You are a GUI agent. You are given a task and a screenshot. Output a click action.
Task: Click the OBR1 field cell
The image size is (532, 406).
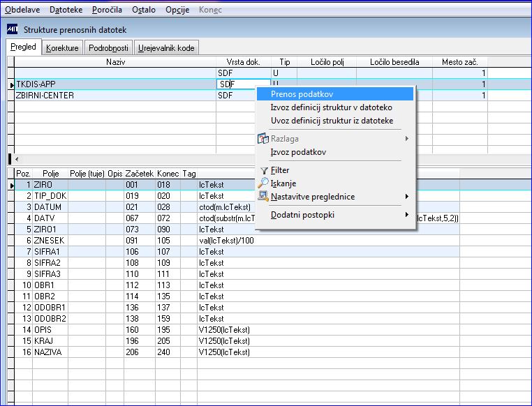coord(50,285)
